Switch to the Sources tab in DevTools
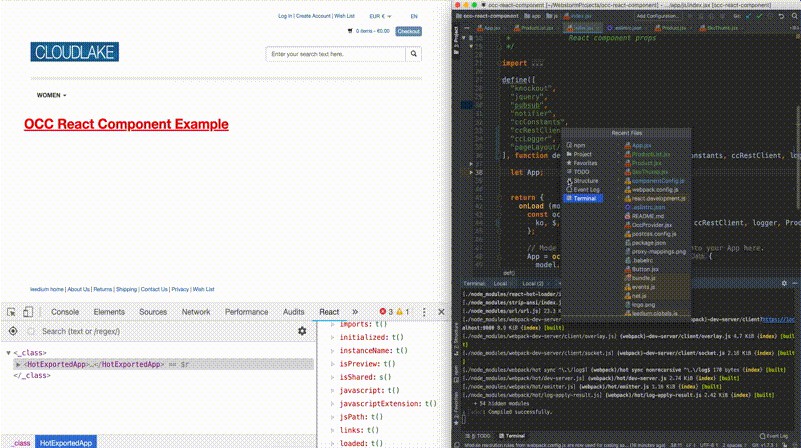 [x=153, y=312]
